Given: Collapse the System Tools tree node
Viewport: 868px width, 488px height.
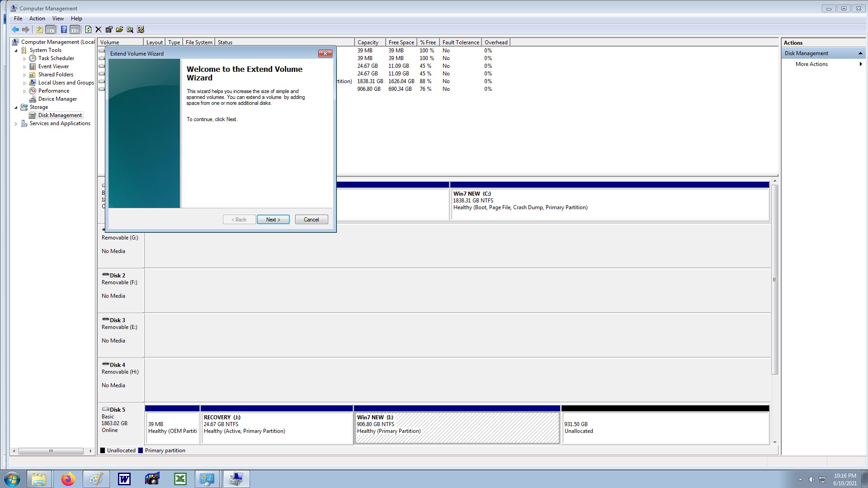Looking at the screenshot, I should tap(16, 51).
